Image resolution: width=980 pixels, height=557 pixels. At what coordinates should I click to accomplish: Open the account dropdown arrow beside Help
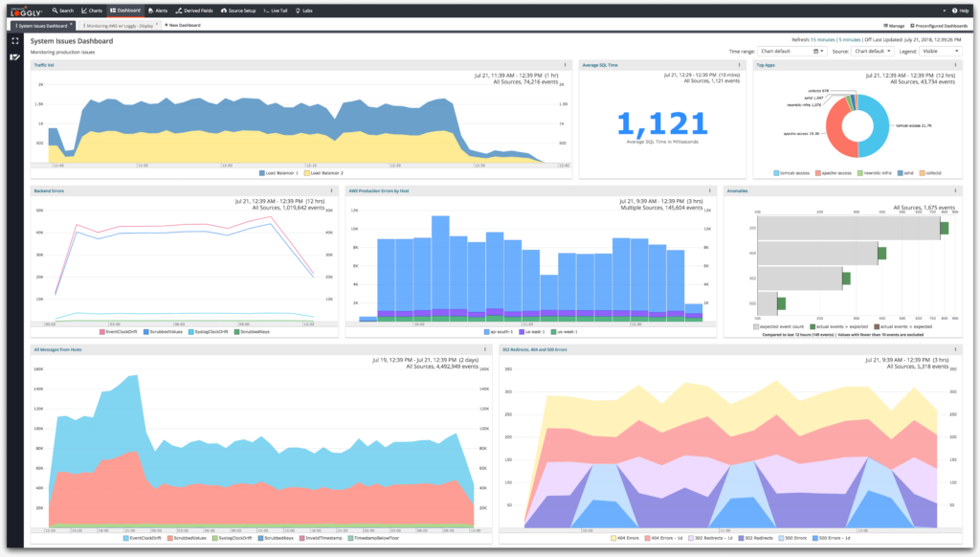click(944, 11)
